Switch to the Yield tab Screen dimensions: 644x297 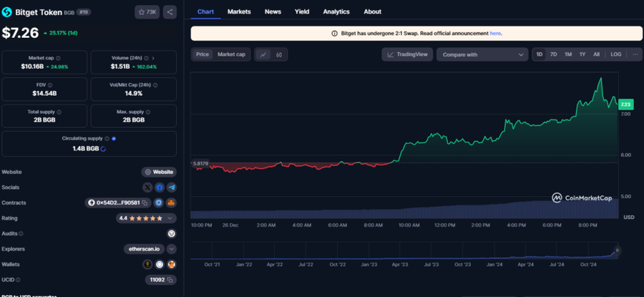(302, 11)
